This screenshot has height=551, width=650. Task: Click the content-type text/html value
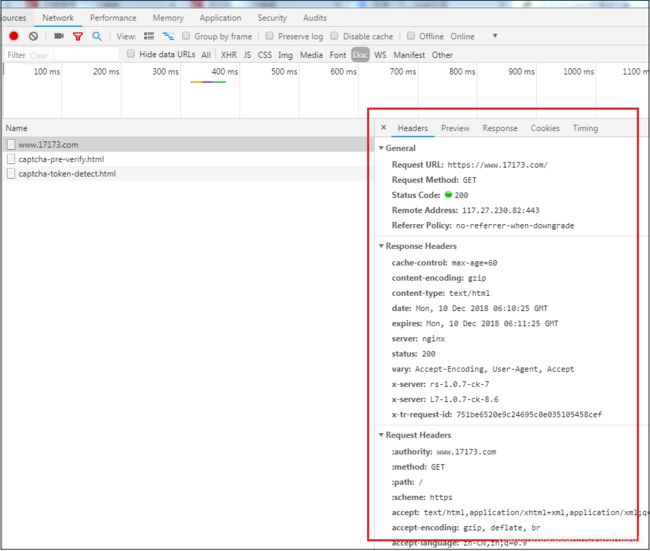click(469, 293)
